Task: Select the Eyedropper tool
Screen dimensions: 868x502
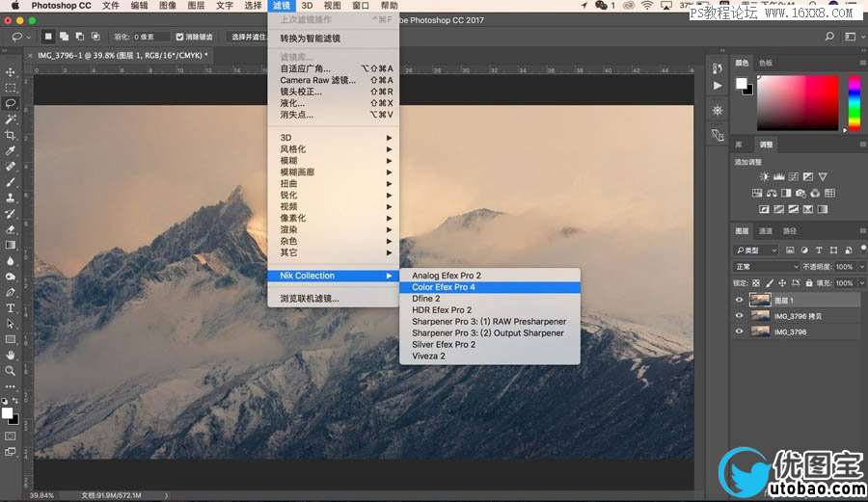Action: [10, 150]
